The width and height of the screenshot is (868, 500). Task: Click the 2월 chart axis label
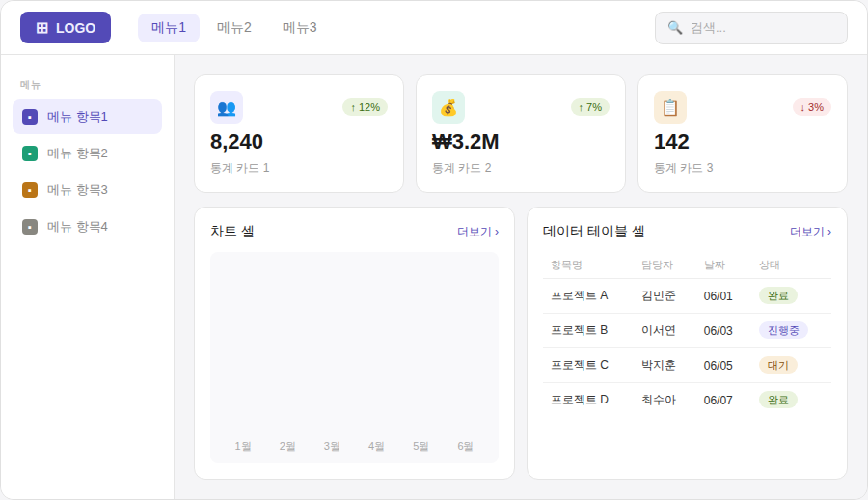(287, 446)
